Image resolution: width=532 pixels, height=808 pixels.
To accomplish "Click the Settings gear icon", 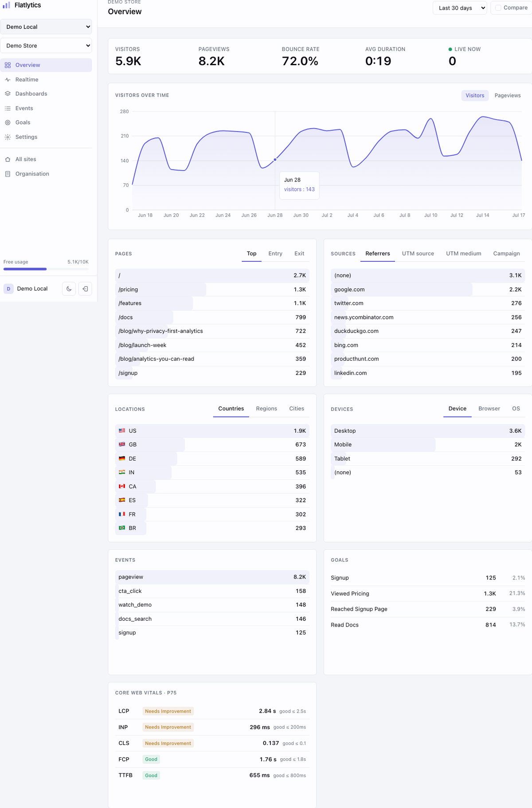I will [8, 137].
